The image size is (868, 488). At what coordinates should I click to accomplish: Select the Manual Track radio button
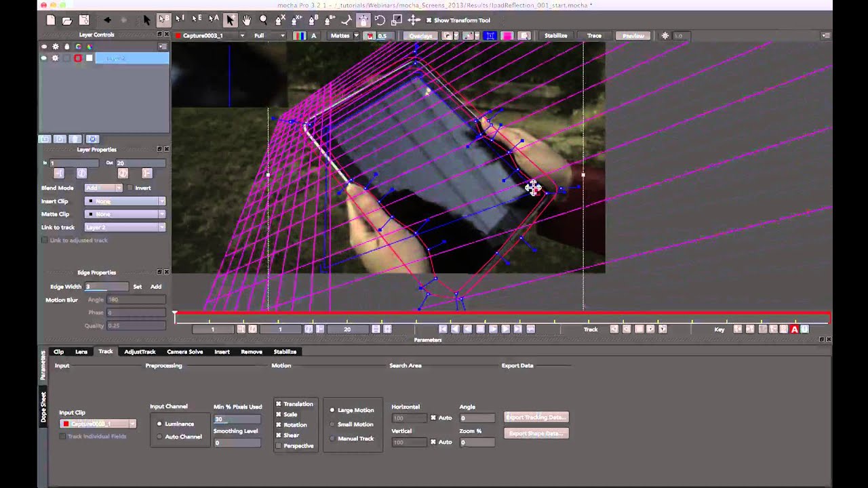tap(332, 439)
